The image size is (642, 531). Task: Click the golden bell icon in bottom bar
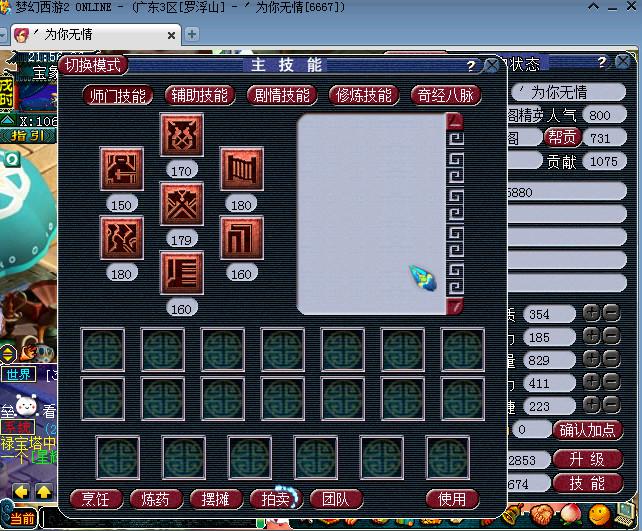512,515
